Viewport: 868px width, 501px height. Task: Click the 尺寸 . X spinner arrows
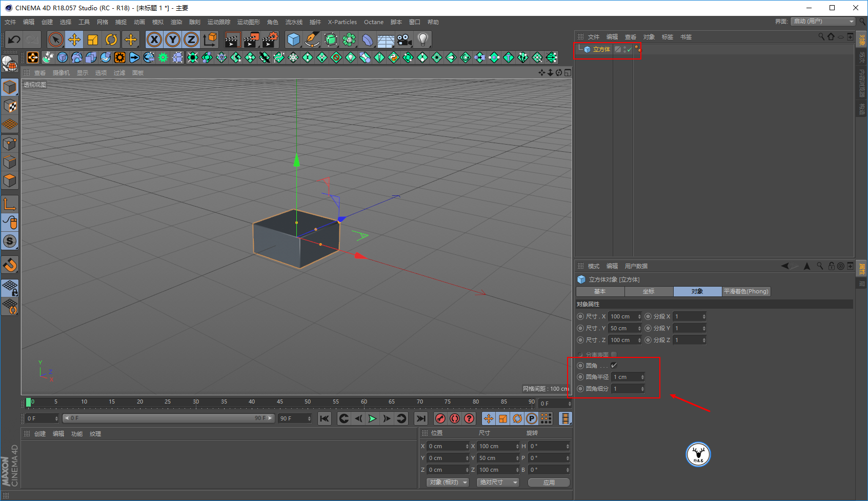(x=639, y=316)
